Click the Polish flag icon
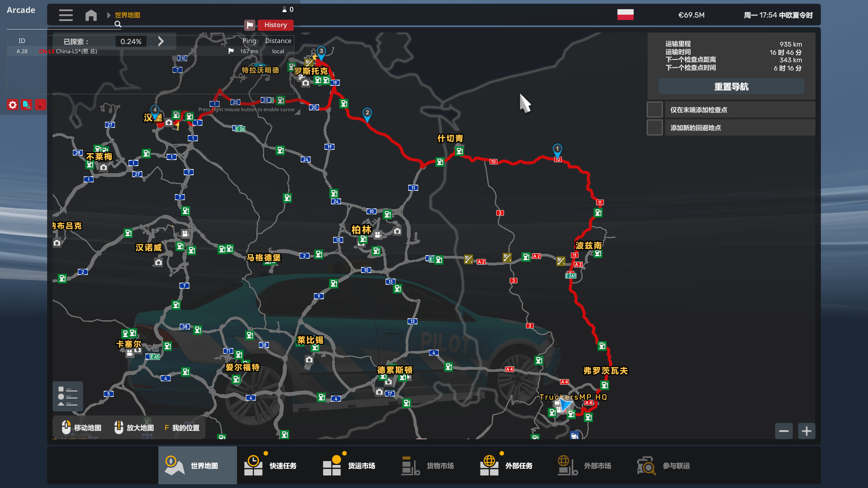868x488 pixels. [x=625, y=15]
